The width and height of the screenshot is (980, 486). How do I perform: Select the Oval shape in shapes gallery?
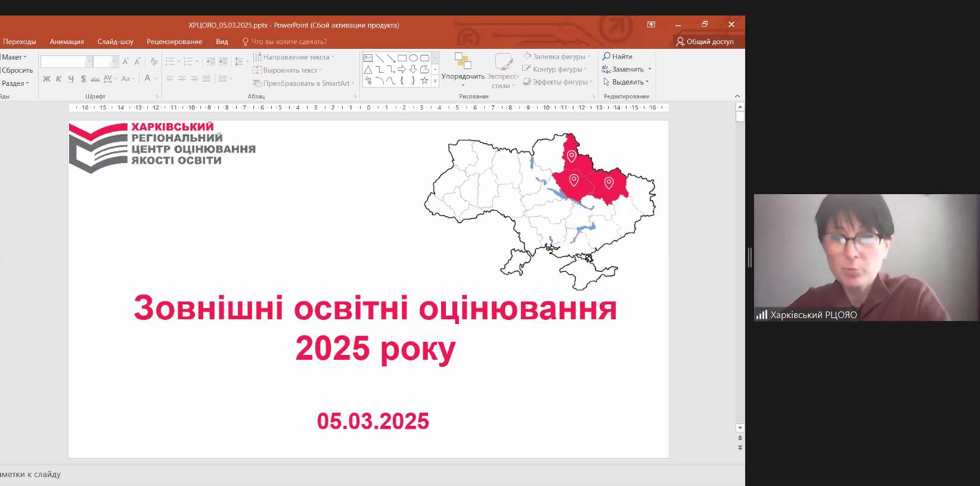coord(413,58)
